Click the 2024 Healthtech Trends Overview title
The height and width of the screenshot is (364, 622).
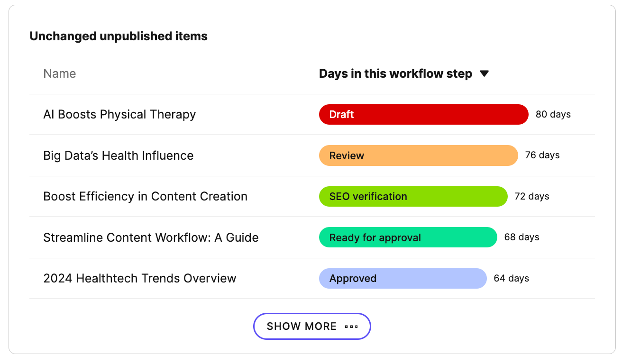(x=139, y=278)
